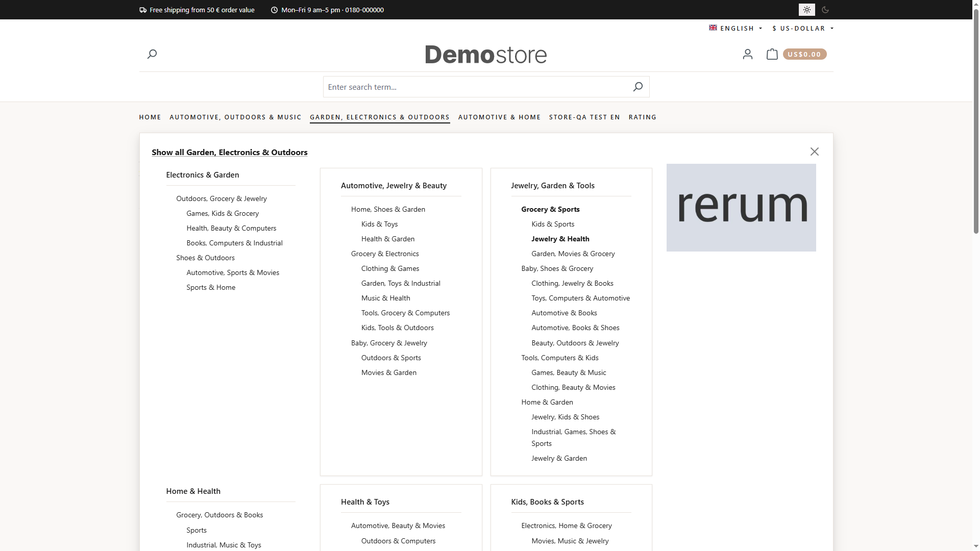Open Kids, Books & Sports category heading
The width and height of the screenshot is (980, 551).
click(547, 502)
